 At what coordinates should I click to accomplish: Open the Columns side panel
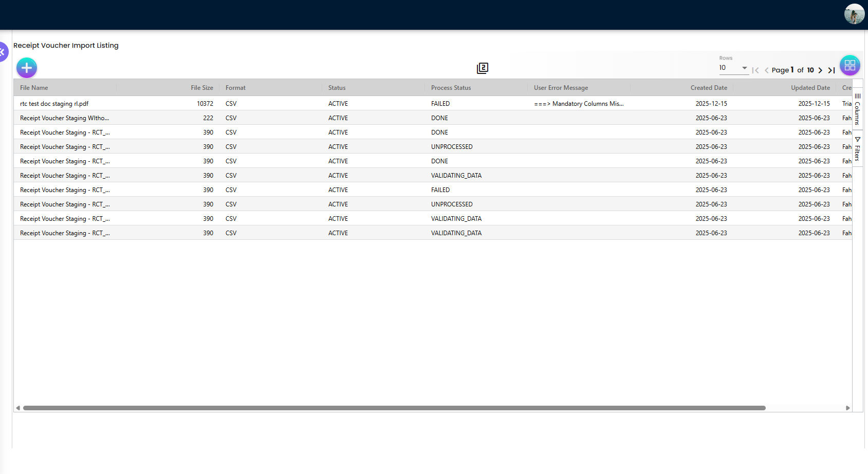(x=857, y=109)
